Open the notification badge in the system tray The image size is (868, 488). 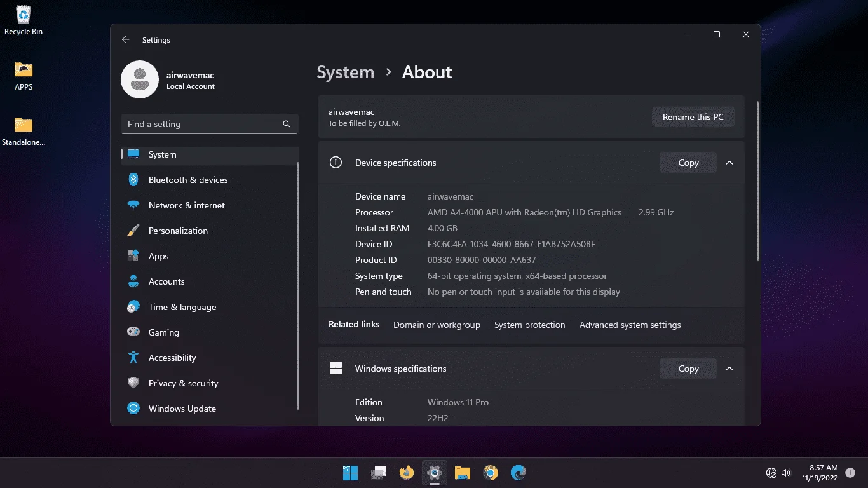[850, 473]
